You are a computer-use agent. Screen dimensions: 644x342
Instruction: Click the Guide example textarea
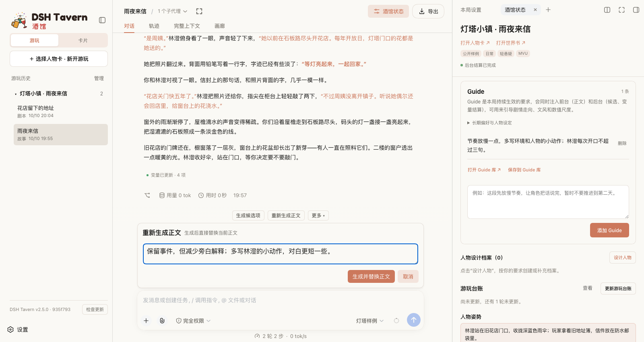pos(548,202)
